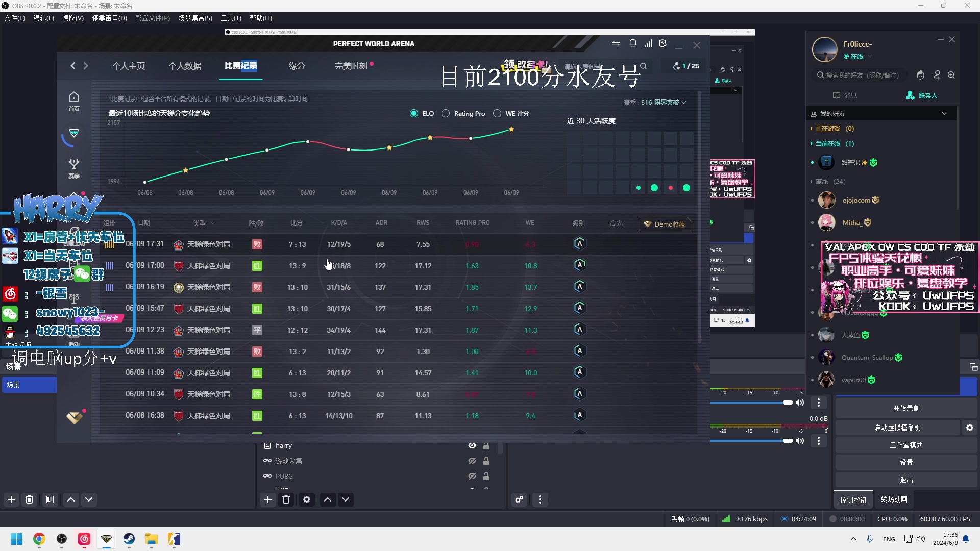Collapse the 我的好友 friends group

[x=944, y=113]
